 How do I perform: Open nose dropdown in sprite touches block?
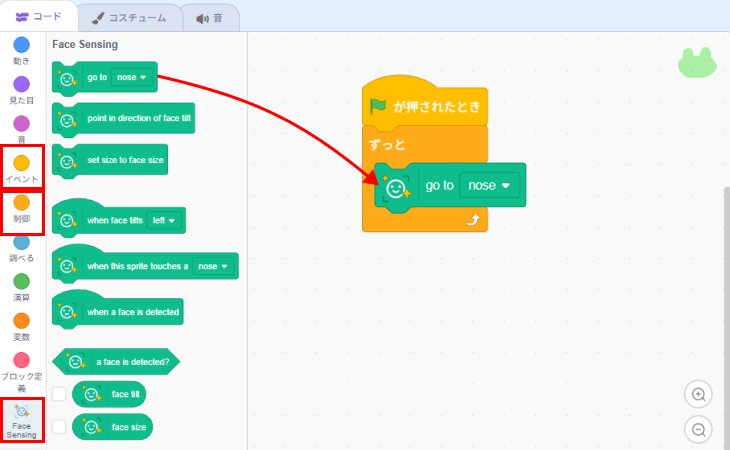pos(213,267)
